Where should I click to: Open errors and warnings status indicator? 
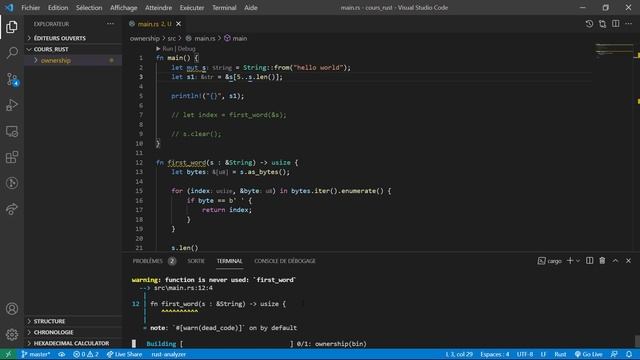[x=86, y=354]
